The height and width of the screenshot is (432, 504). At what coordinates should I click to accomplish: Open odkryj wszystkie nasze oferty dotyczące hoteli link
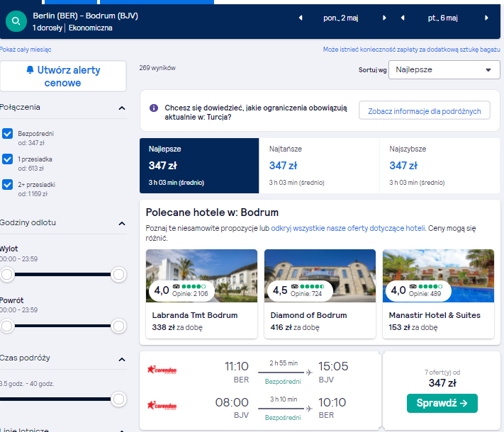348,228
